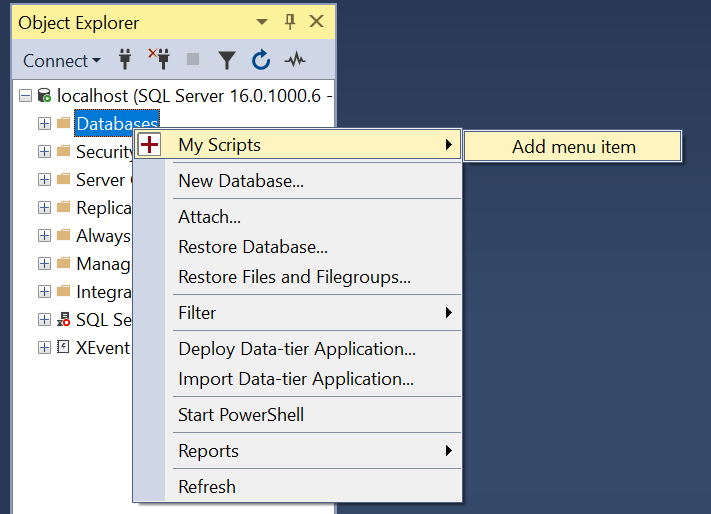
Task: Expand the Databases node
Action: [44, 123]
